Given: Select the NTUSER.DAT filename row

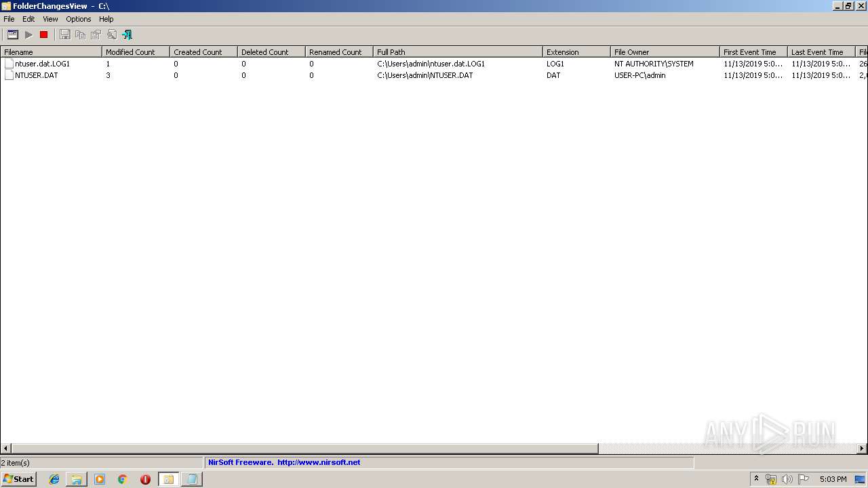Looking at the screenshot, I should point(37,75).
